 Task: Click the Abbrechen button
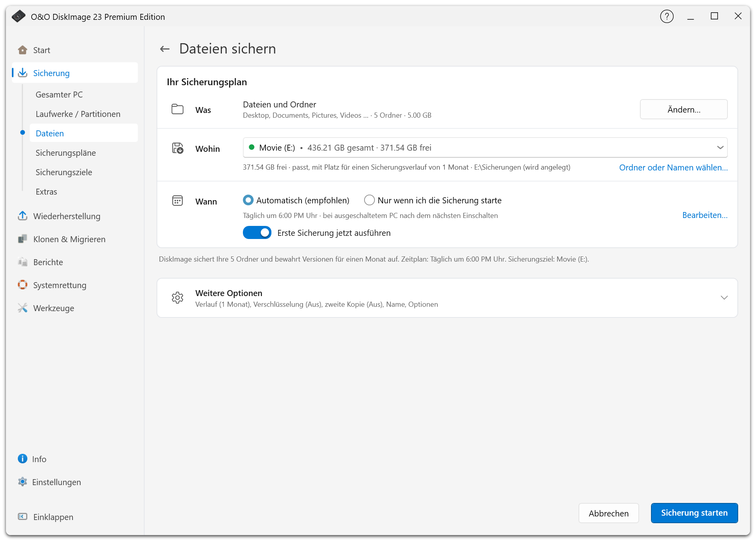tap(609, 513)
